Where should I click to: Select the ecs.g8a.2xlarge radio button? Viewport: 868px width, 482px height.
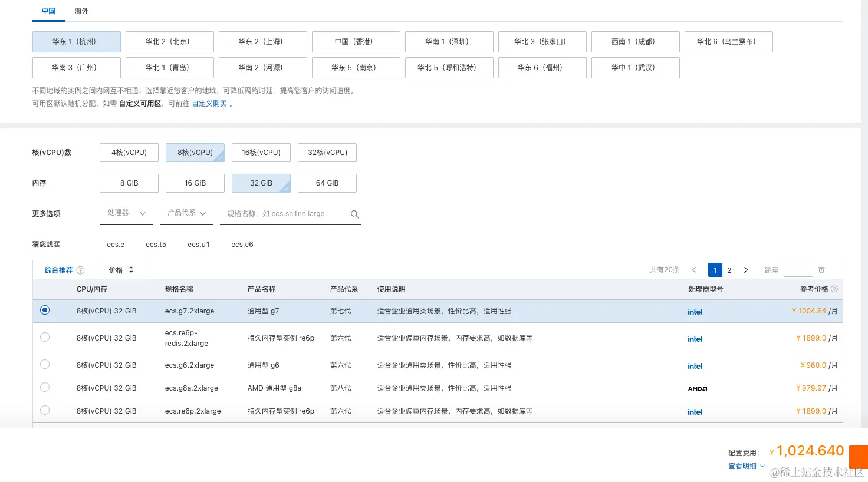tap(45, 387)
